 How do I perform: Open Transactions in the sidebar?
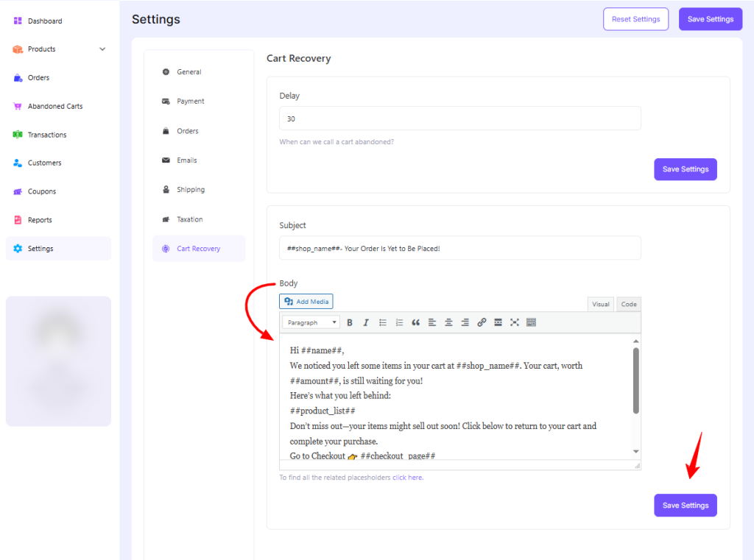click(x=58, y=135)
